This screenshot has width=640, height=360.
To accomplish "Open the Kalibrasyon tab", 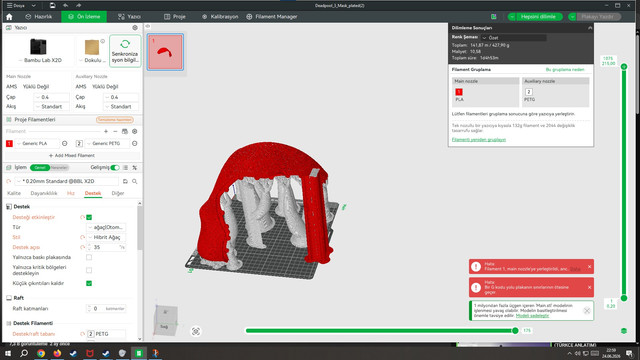I will click(x=220, y=17).
